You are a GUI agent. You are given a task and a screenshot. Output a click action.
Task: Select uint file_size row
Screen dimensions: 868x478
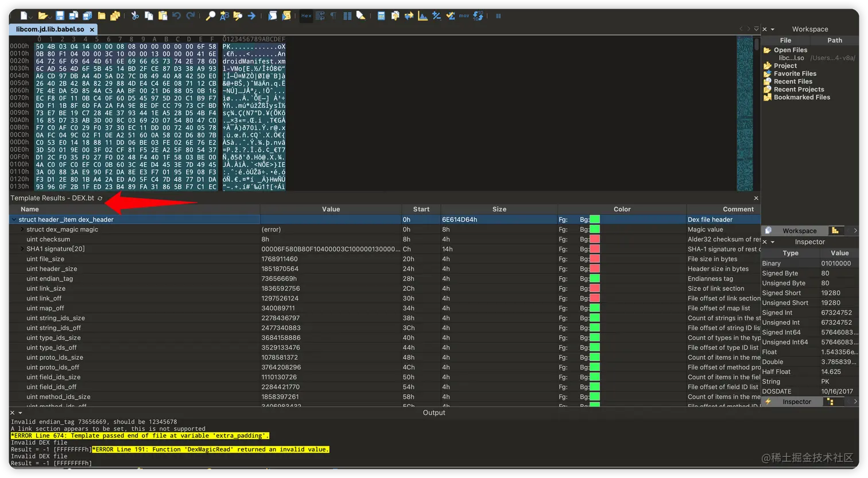coord(385,259)
